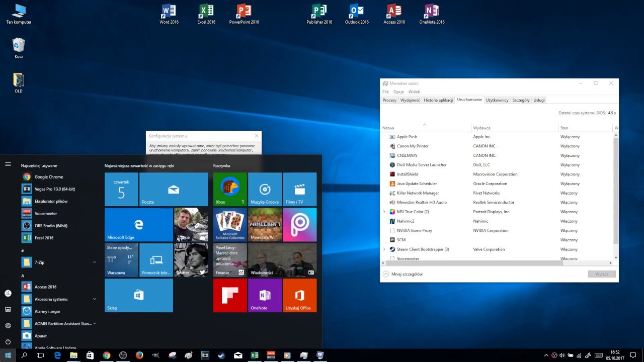The width and height of the screenshot is (644, 362).
Task: Open Excel 2016 desktop shortcut
Action: [206, 14]
